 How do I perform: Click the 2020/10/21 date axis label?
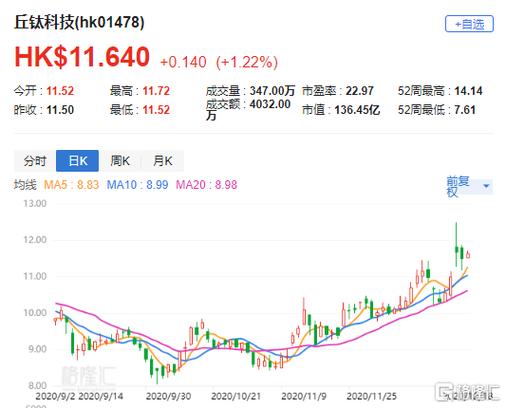(x=236, y=396)
